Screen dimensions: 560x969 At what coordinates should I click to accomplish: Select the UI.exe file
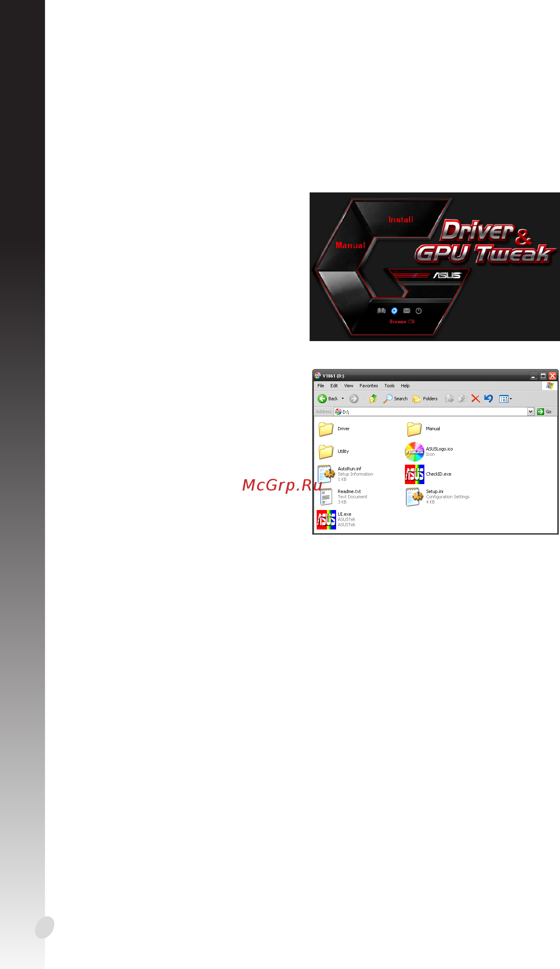point(336,519)
